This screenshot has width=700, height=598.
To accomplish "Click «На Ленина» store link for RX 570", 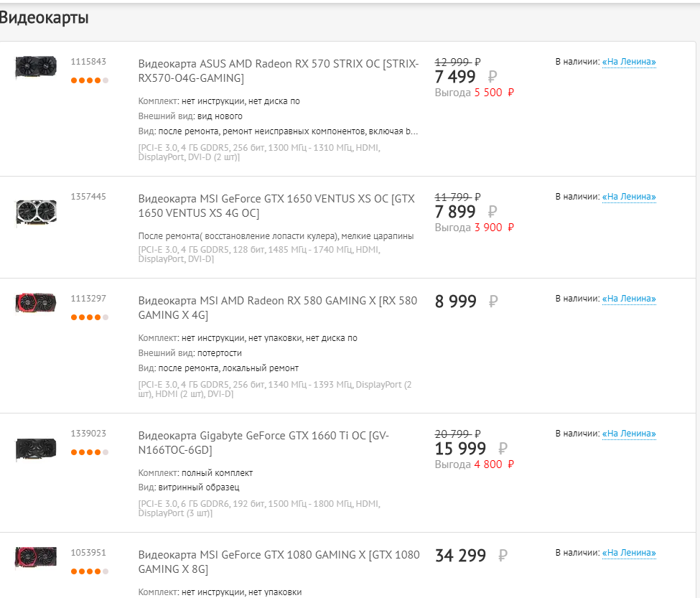I will 629,62.
